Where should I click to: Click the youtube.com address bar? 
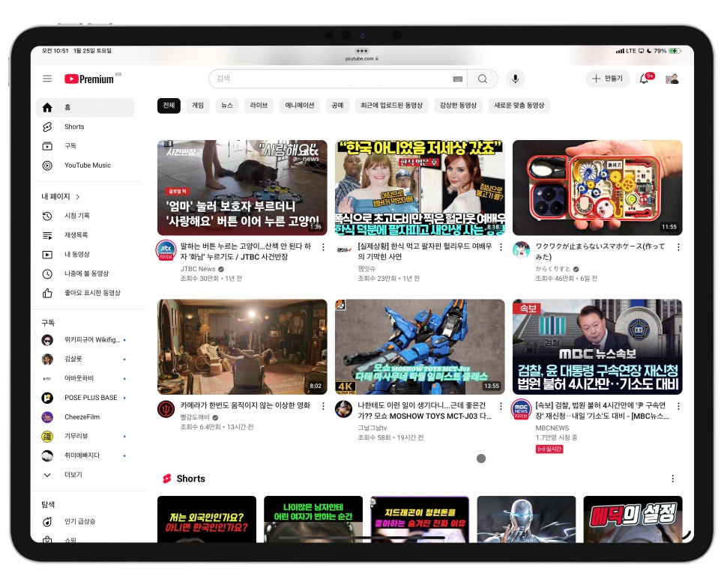(x=361, y=58)
